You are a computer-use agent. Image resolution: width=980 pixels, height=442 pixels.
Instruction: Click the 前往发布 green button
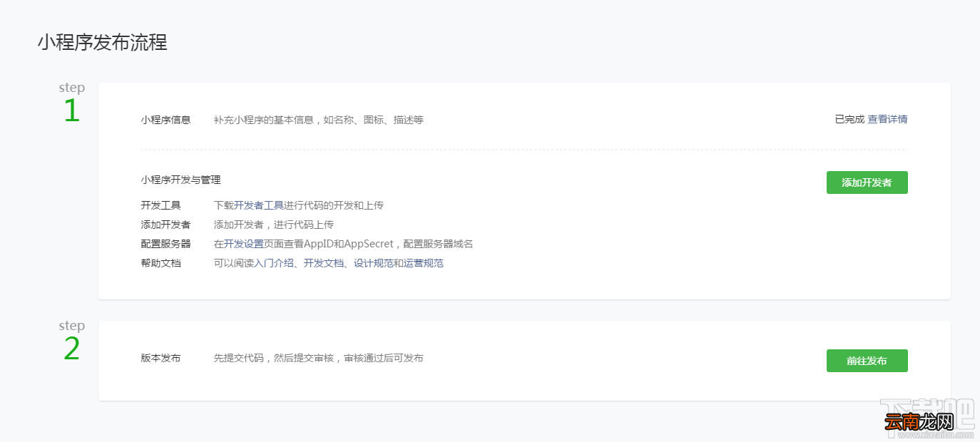tap(867, 361)
